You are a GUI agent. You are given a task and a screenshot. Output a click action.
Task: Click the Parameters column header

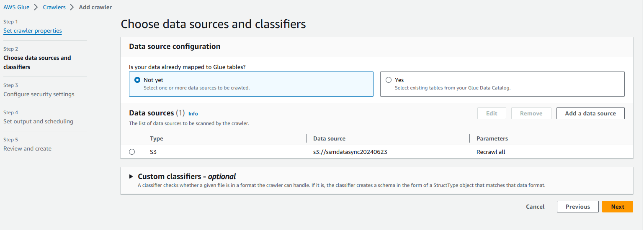(x=492, y=138)
